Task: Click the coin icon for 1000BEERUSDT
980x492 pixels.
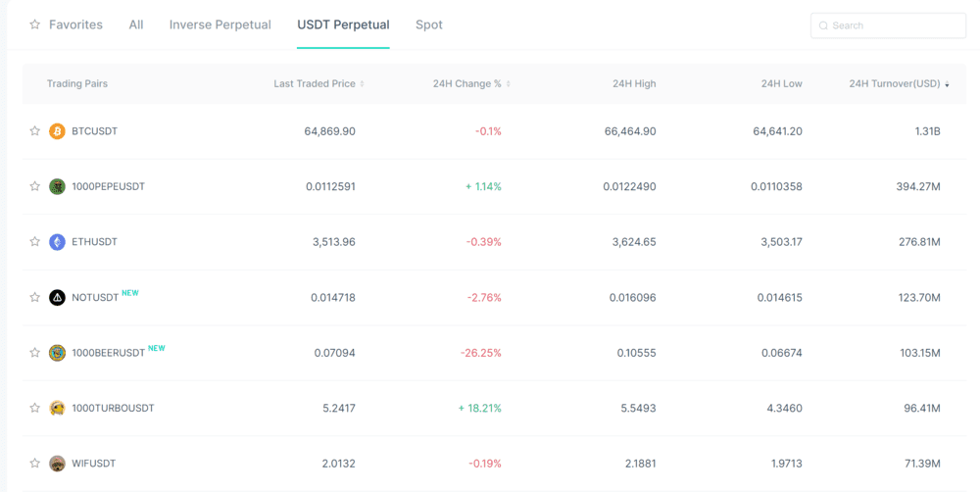Action: [57, 353]
